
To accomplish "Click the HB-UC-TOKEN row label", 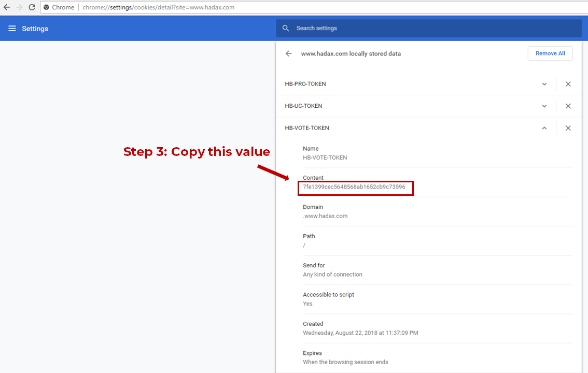I will [x=303, y=106].
